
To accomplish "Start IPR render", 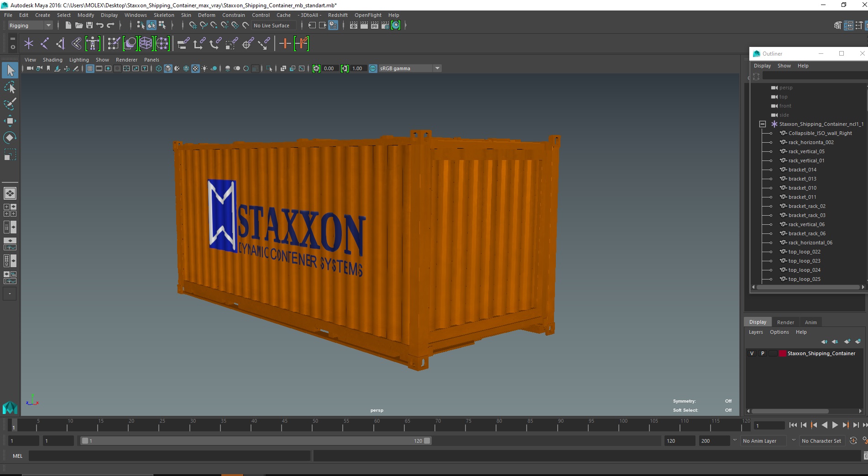I will [x=375, y=26].
